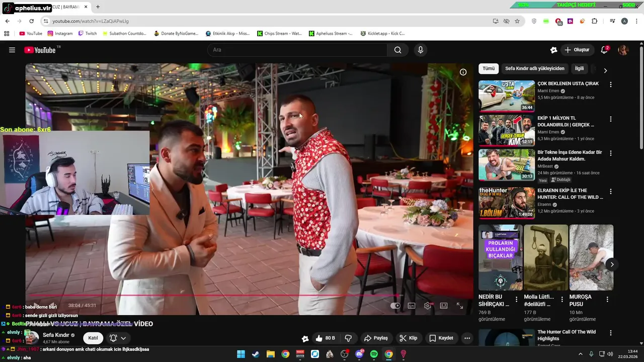Click the browser address bar URL
The width and height of the screenshot is (644, 362).
(91, 21)
